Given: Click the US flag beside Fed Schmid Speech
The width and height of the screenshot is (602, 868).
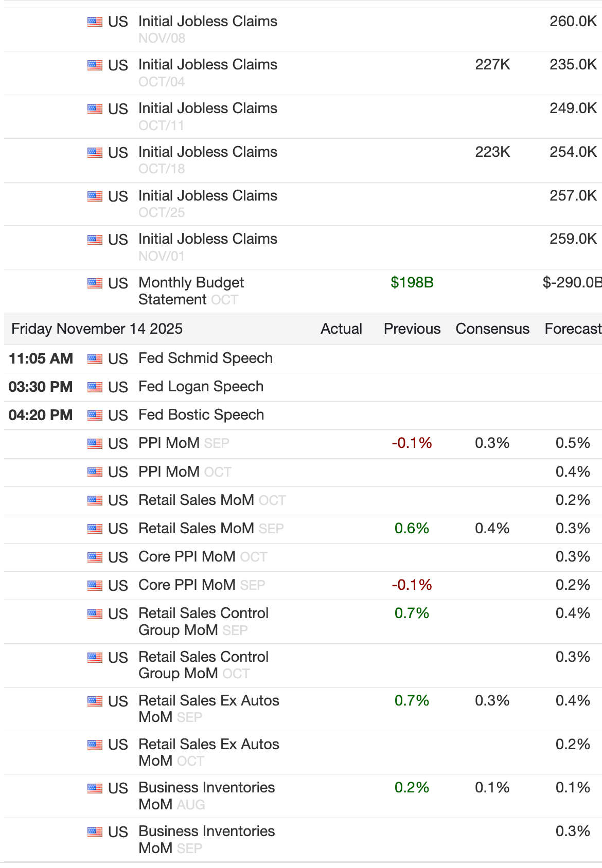Looking at the screenshot, I should click(95, 359).
